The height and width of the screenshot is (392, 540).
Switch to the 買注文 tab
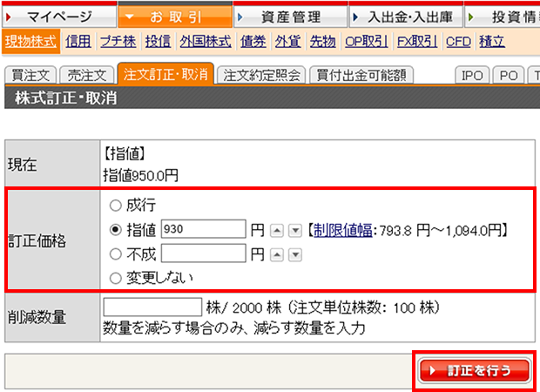[x=30, y=76]
